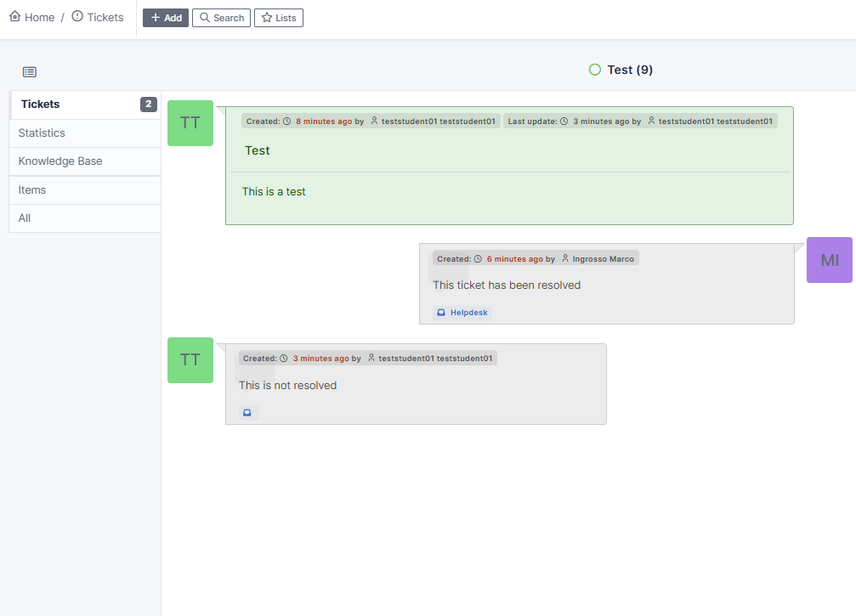Click the Tickets breadcrumb alert icon
Image resolution: width=856 pixels, height=616 pixels.
[x=77, y=17]
